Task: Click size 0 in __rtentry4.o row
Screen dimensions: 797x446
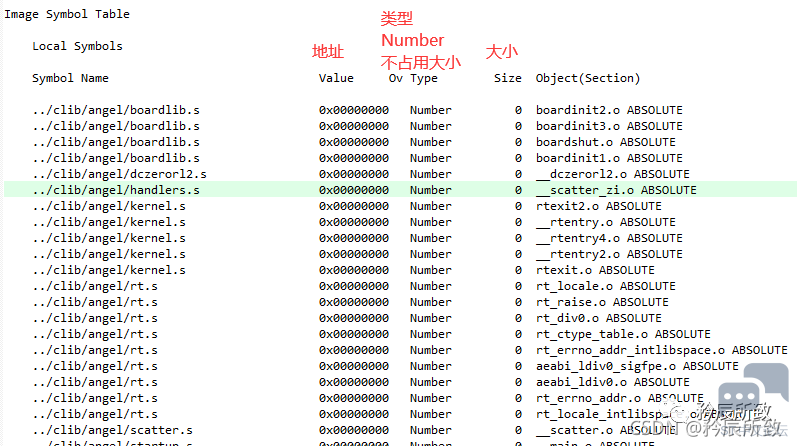Action: point(518,239)
